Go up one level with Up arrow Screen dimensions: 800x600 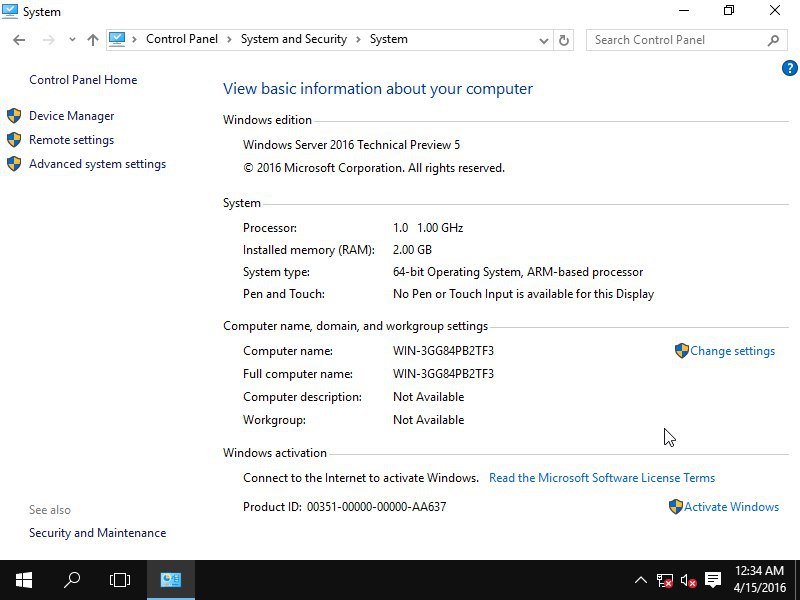coord(92,40)
